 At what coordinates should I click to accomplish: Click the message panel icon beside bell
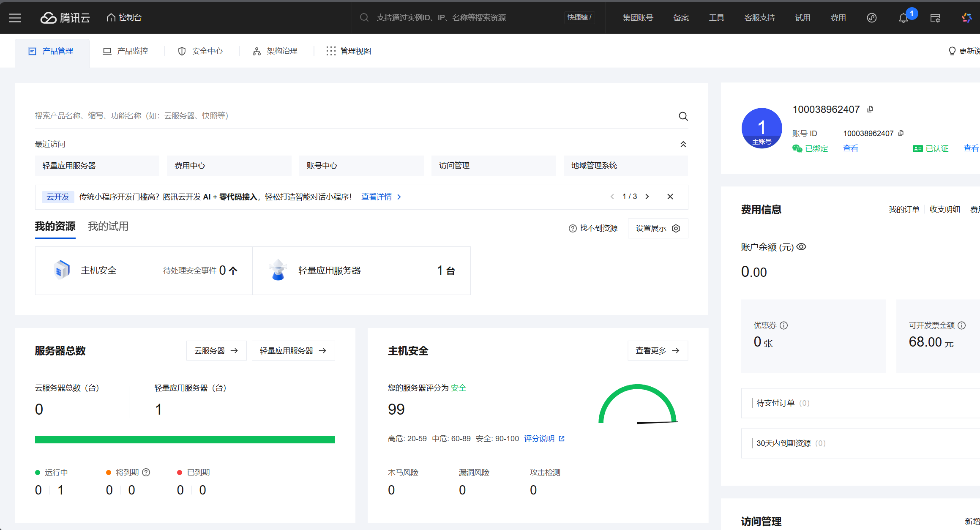935,18
